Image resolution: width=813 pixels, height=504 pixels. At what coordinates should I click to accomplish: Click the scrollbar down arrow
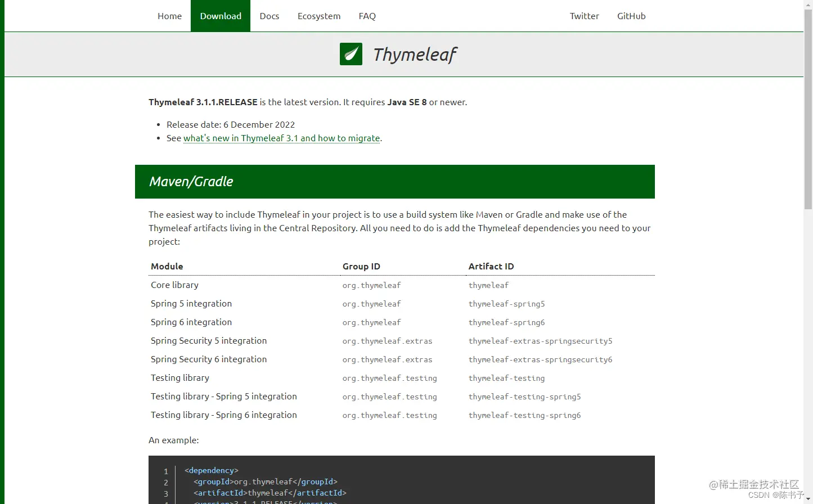[808, 499]
